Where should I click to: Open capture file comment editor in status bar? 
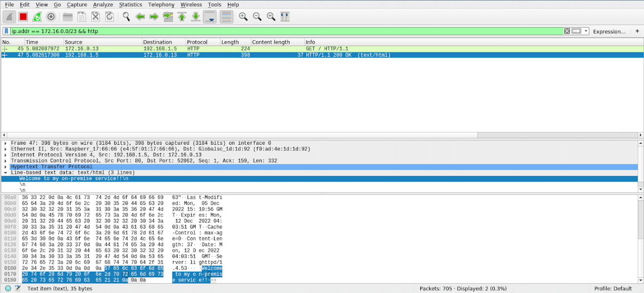[x=18, y=289]
